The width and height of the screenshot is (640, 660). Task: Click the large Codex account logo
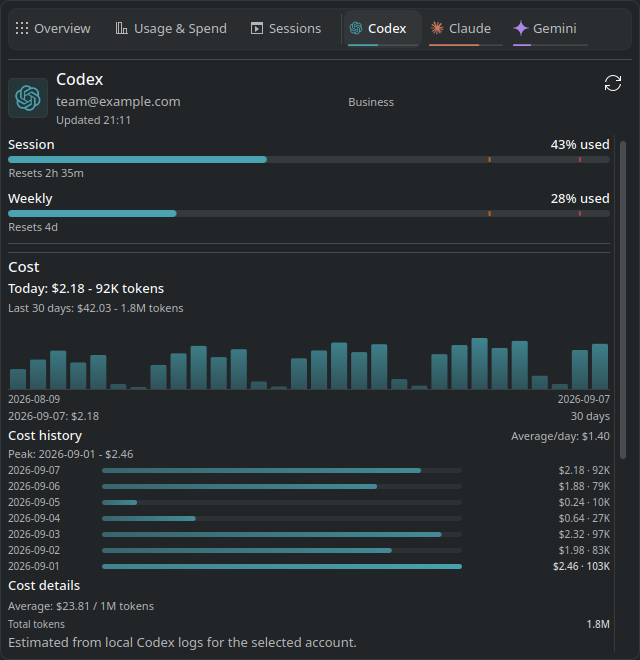[28, 98]
